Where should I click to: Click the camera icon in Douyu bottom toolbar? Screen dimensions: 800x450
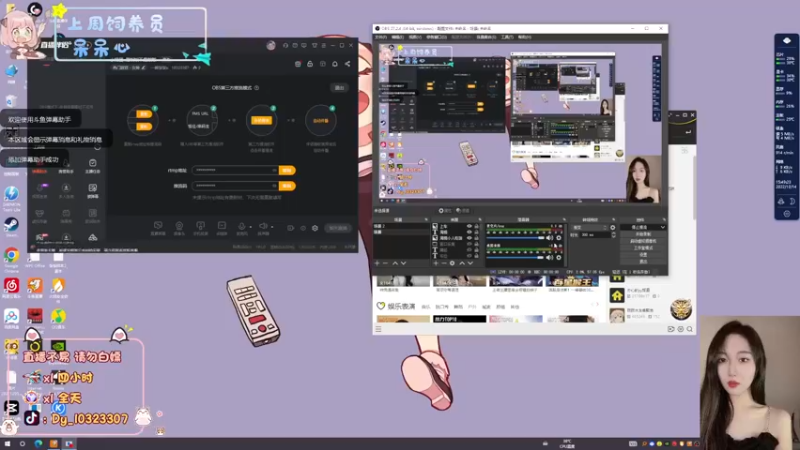click(179, 226)
